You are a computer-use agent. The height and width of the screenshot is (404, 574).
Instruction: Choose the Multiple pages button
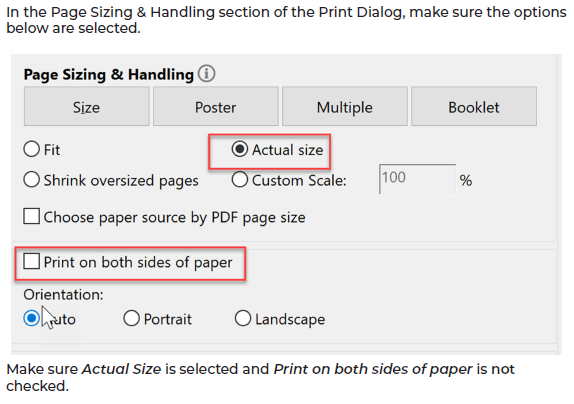345,106
